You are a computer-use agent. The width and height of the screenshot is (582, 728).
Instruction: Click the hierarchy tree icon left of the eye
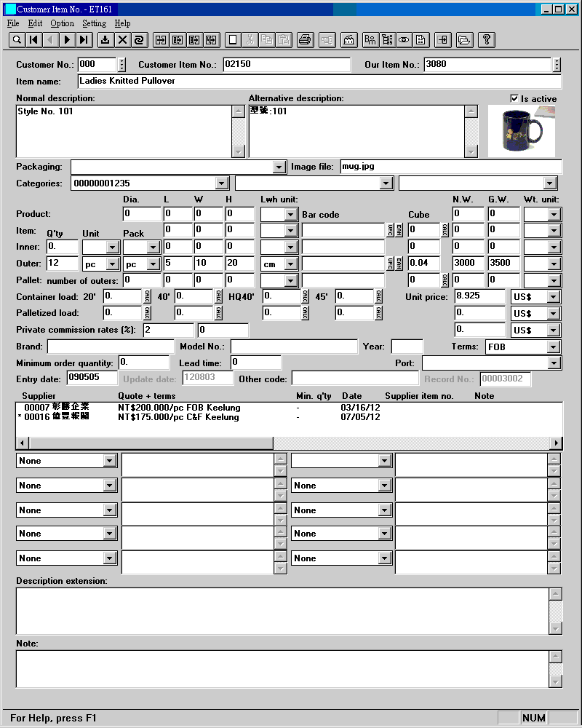coord(387,40)
